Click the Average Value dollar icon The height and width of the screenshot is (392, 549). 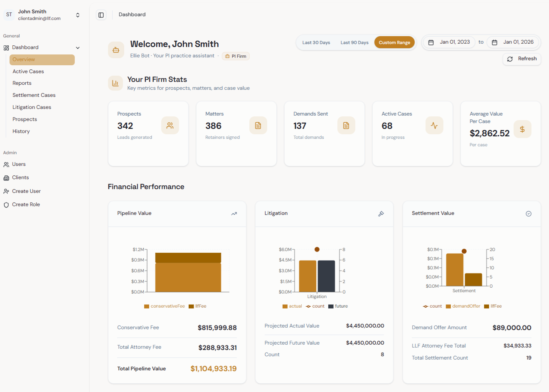[x=522, y=129]
